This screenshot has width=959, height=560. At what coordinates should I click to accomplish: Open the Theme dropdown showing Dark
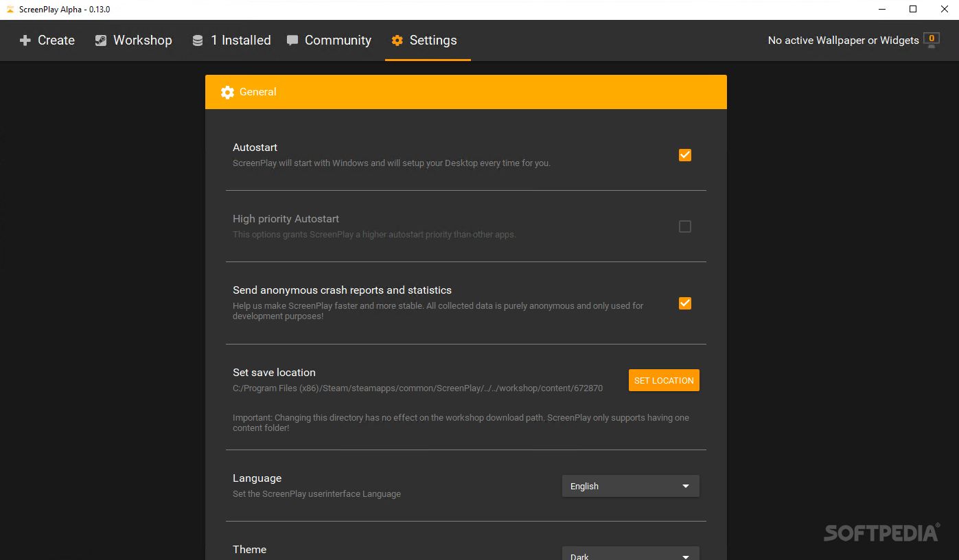point(630,553)
